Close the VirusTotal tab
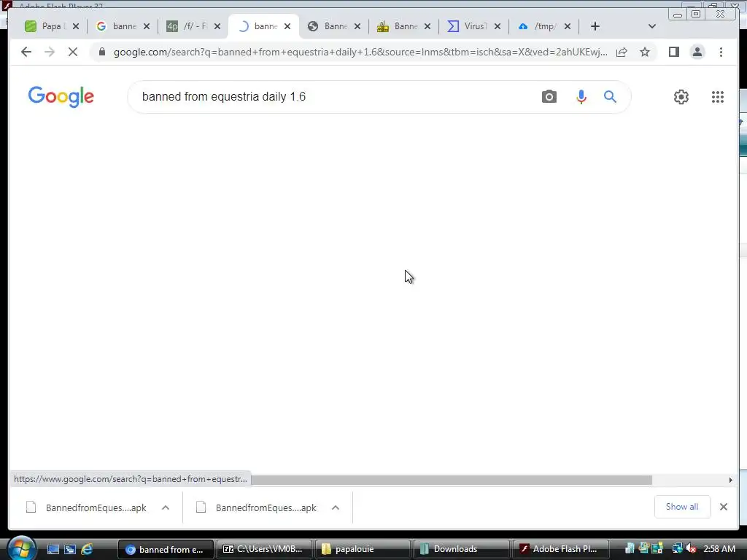The height and width of the screenshot is (560, 747). 498,26
